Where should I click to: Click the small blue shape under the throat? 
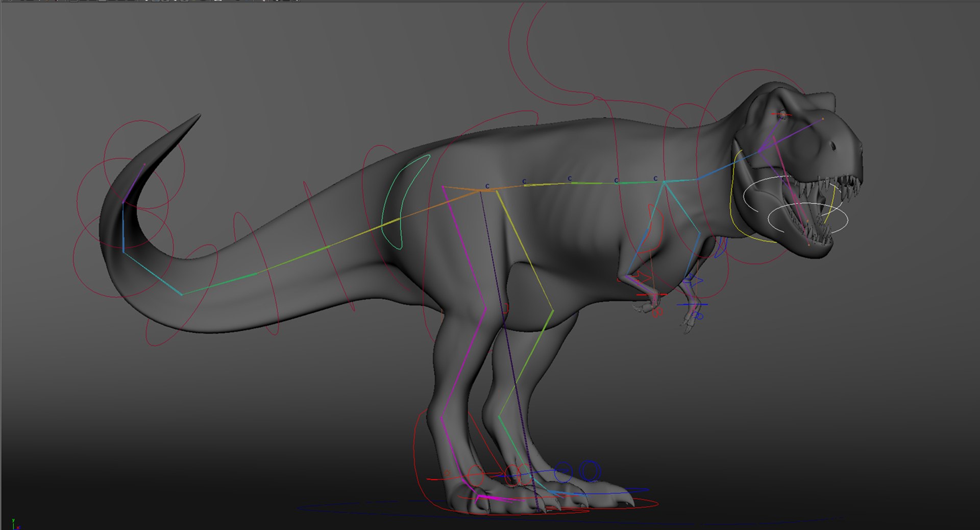pyautogui.click(x=720, y=247)
